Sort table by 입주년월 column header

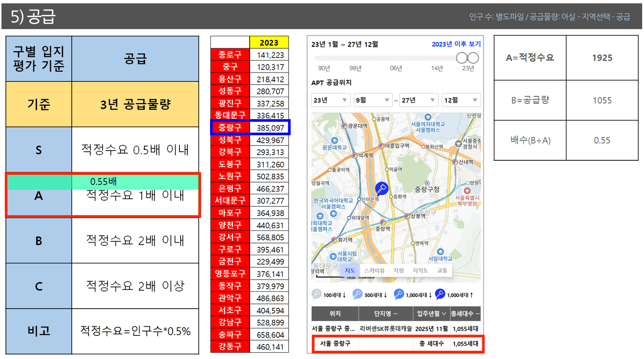point(431,314)
